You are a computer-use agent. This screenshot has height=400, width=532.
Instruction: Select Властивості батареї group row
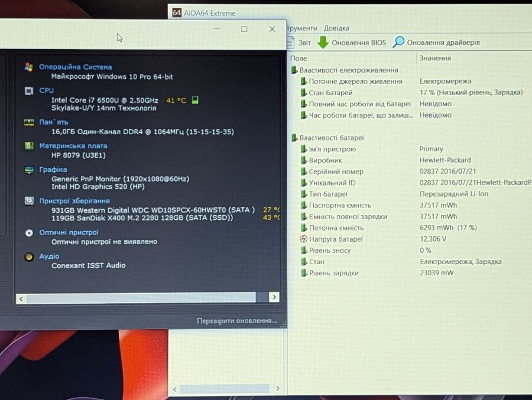point(327,138)
